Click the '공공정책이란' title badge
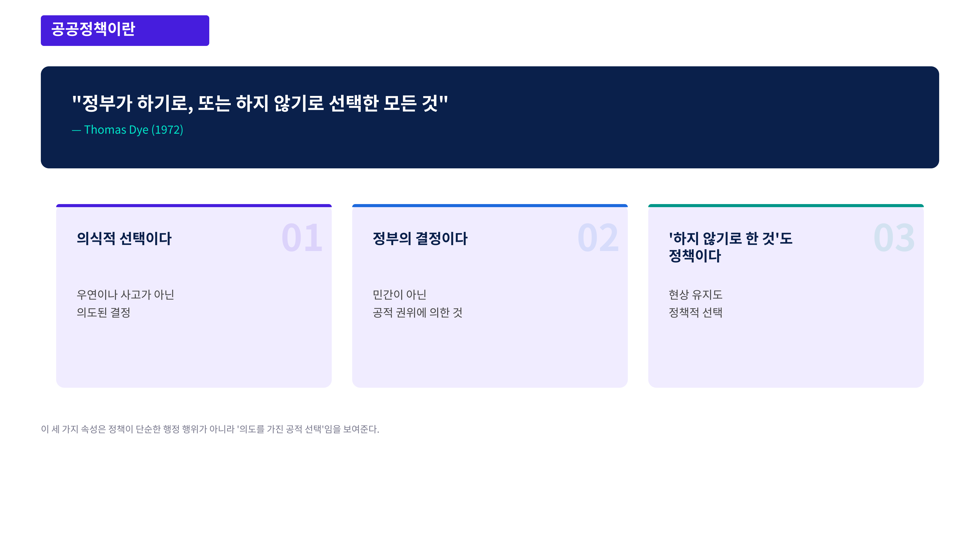This screenshot has width=980, height=551. [125, 30]
